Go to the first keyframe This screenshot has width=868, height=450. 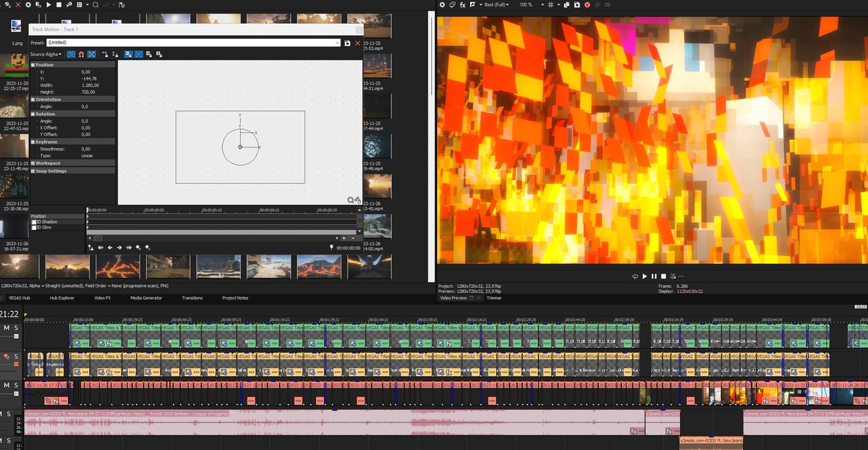[x=101, y=247]
